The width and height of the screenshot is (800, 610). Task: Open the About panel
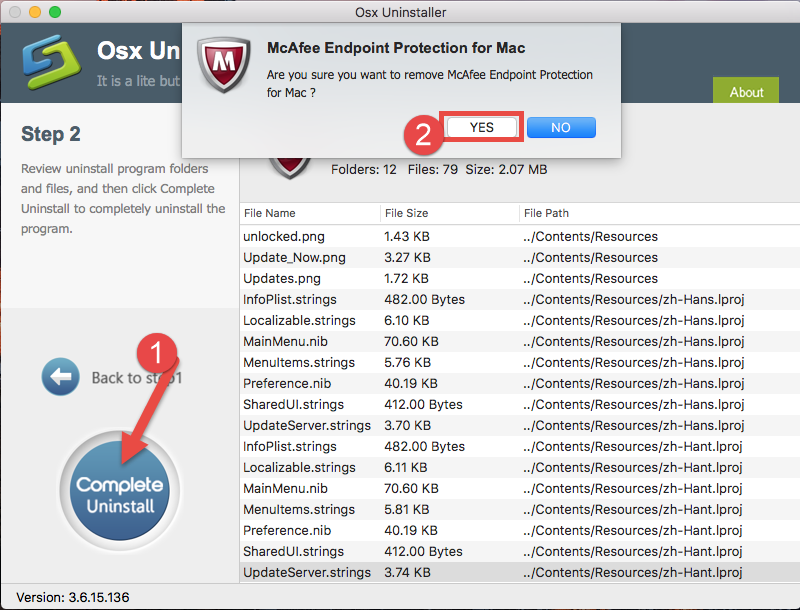click(x=746, y=91)
